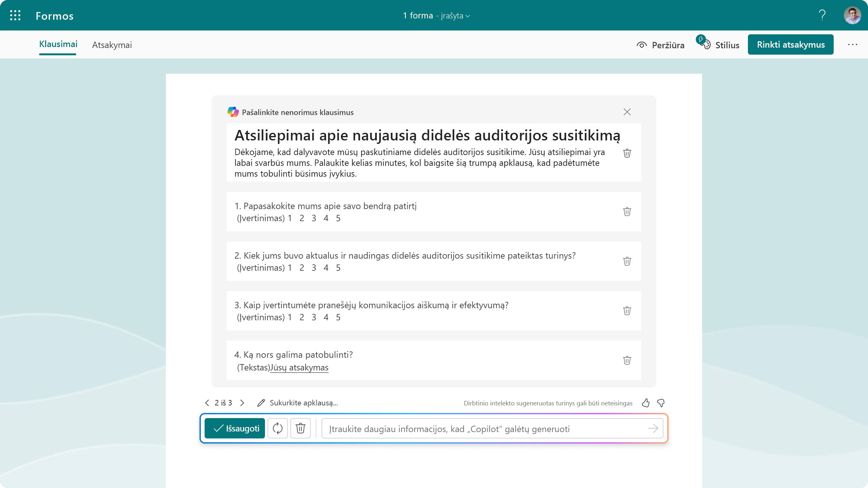This screenshot has width=868, height=488.
Task: Click the pencil edit prompt icon
Action: 261,403
